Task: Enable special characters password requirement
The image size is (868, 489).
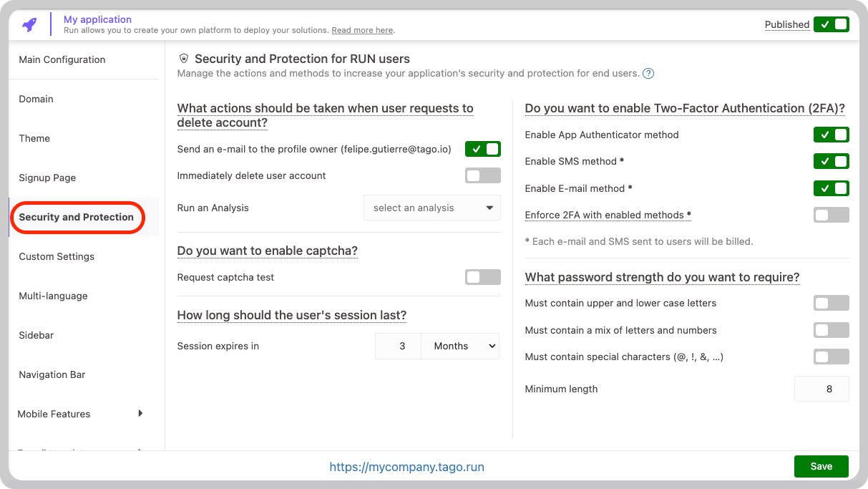Action: tap(831, 357)
